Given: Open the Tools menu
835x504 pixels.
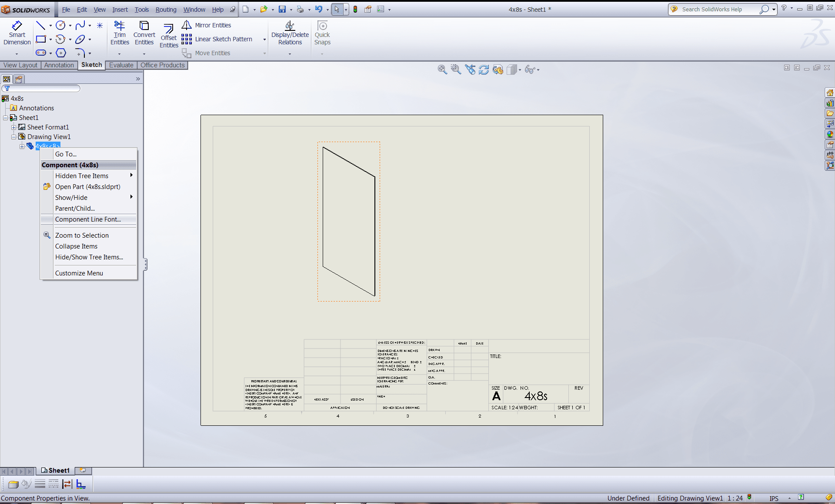Looking at the screenshot, I should point(142,10).
